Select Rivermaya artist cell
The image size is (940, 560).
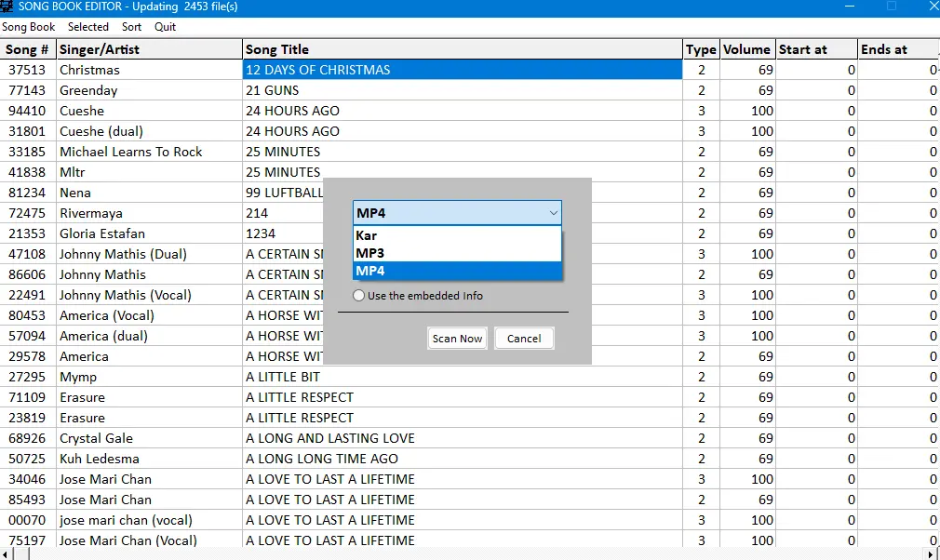[149, 213]
